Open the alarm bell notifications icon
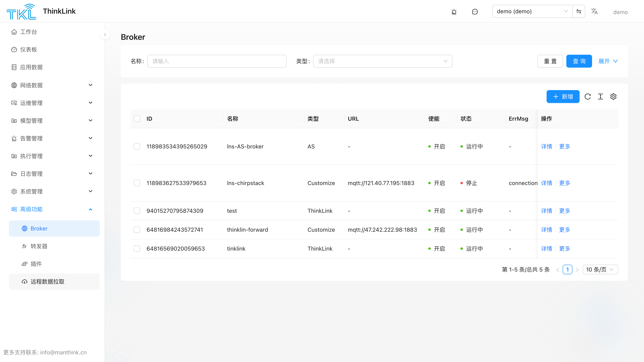The height and width of the screenshot is (362, 644). point(454,11)
